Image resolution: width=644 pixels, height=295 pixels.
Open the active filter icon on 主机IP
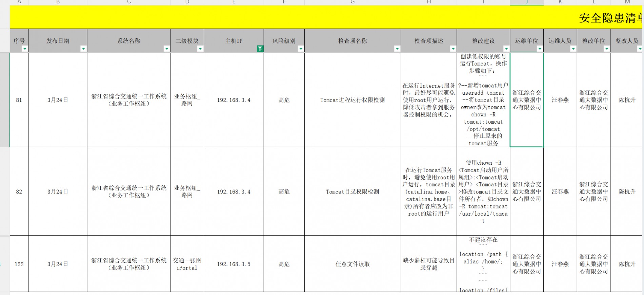tap(260, 49)
